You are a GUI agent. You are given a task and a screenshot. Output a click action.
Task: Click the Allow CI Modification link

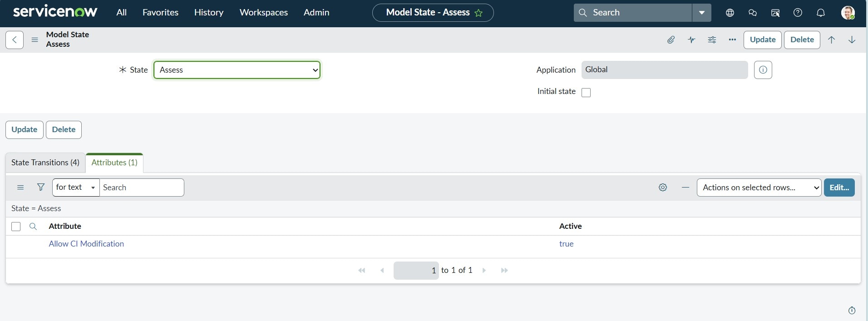(x=86, y=244)
